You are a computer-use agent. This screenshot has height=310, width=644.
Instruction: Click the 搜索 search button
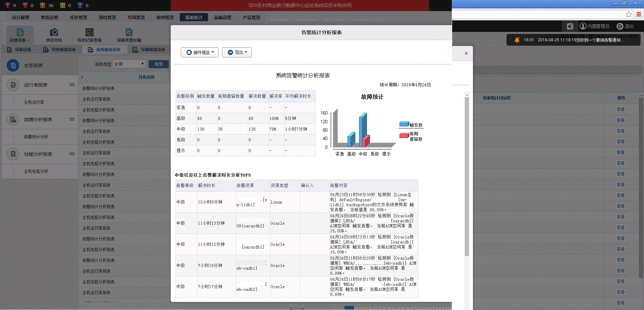tap(158, 64)
